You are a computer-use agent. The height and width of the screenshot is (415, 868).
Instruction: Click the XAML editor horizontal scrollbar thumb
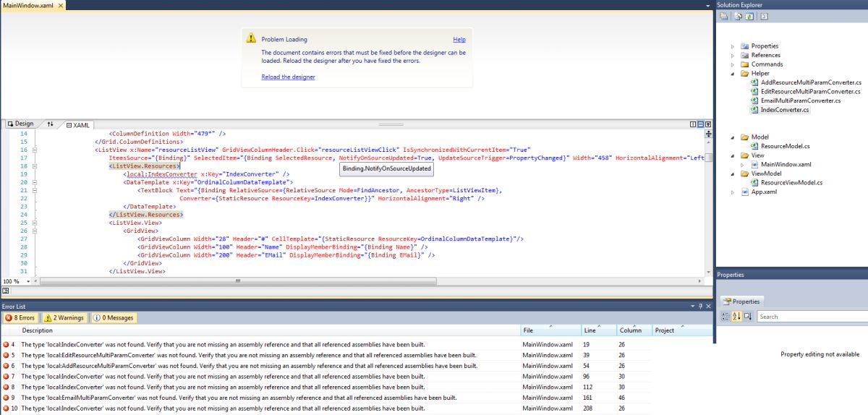pos(237,281)
